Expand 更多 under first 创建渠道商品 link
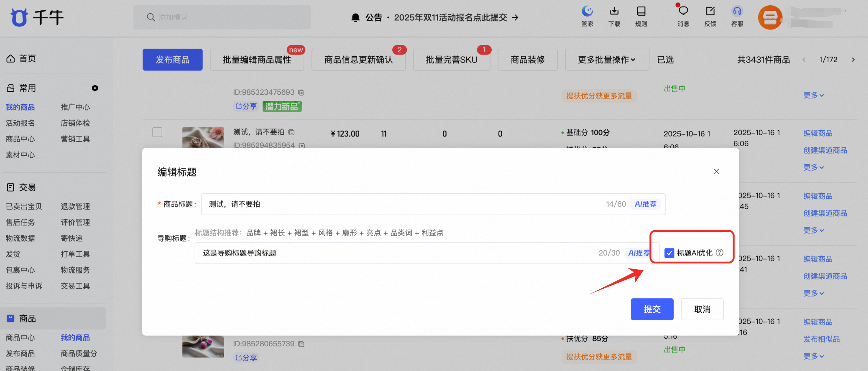The height and width of the screenshot is (371, 868). point(813,167)
